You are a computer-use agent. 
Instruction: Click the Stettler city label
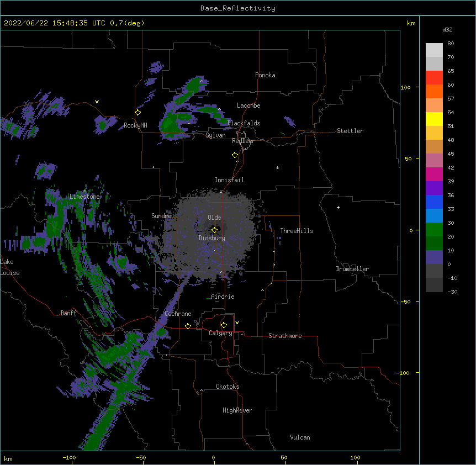(x=350, y=131)
